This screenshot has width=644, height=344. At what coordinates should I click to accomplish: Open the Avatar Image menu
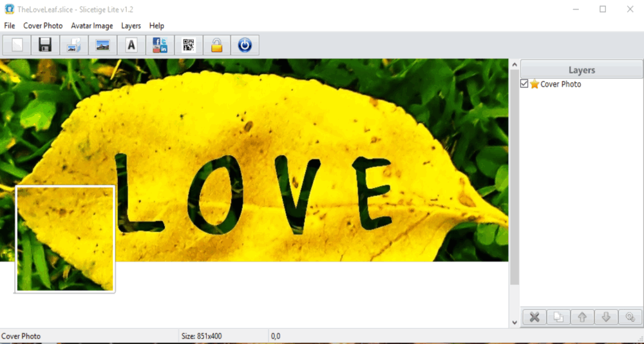[92, 26]
